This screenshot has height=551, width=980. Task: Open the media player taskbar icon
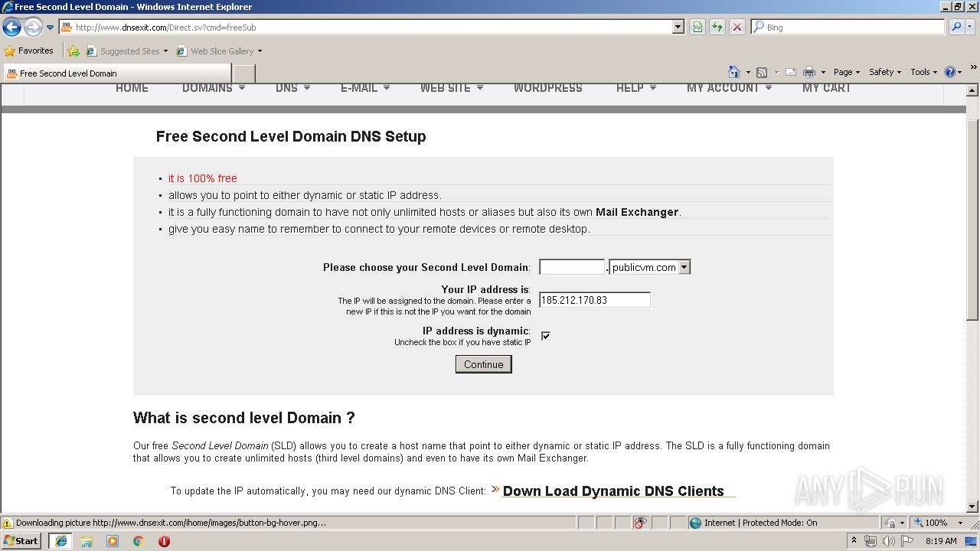click(x=113, y=541)
